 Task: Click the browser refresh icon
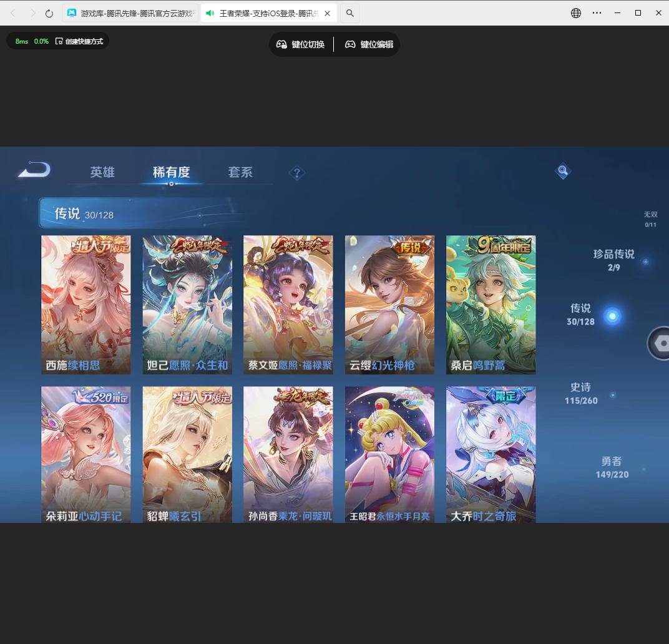[49, 12]
